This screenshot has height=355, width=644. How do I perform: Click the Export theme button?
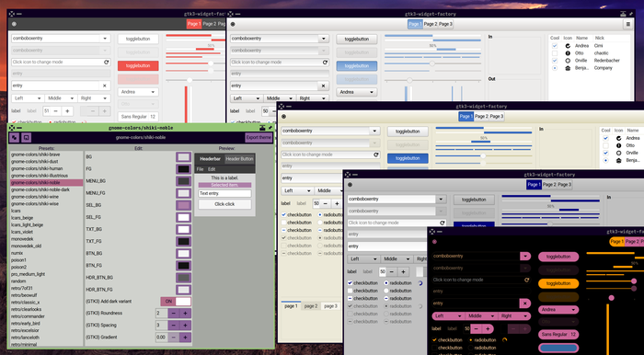259,137
